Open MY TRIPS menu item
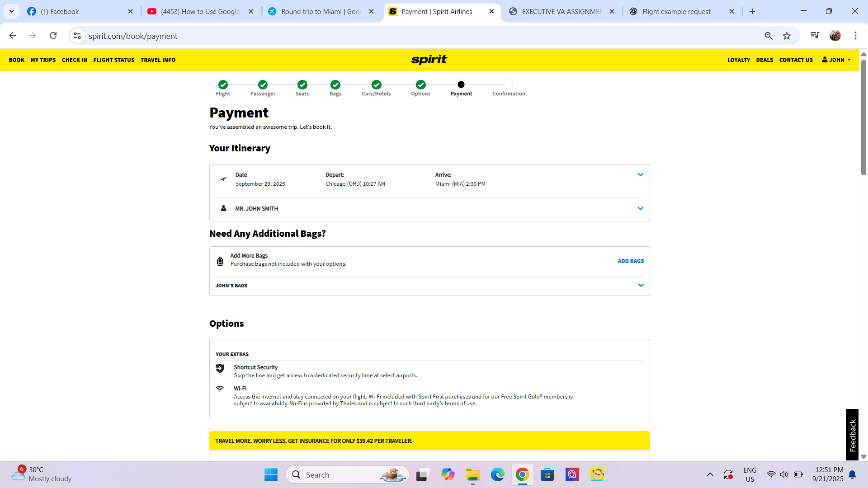 [43, 60]
